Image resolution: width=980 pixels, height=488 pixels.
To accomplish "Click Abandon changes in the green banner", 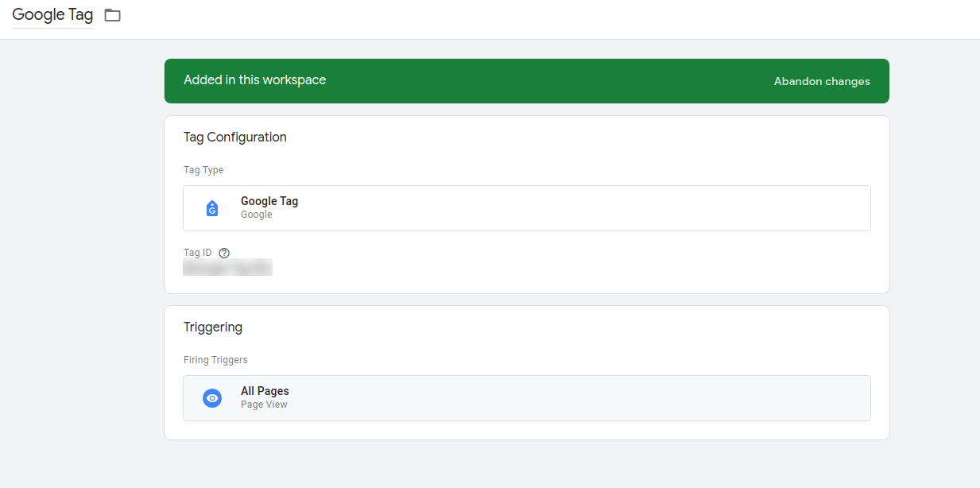I will coord(821,80).
